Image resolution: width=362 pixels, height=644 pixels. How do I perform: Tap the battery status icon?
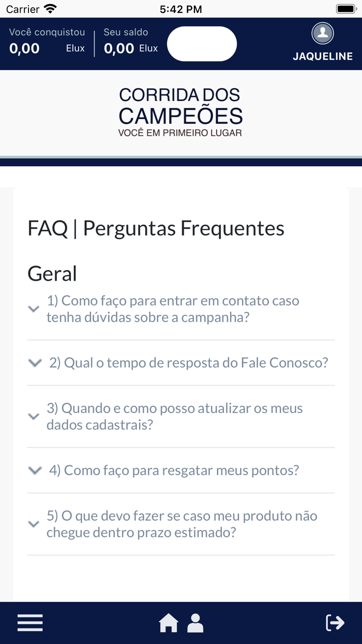[x=345, y=9]
